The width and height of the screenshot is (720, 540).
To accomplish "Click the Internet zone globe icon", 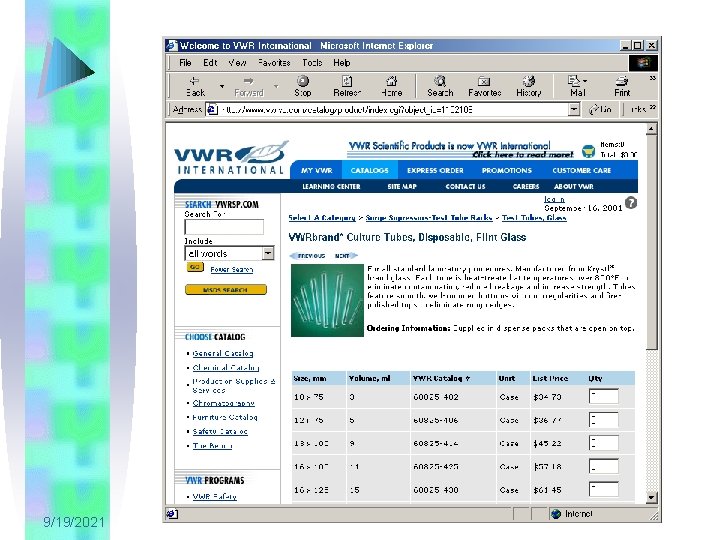I will (556, 514).
